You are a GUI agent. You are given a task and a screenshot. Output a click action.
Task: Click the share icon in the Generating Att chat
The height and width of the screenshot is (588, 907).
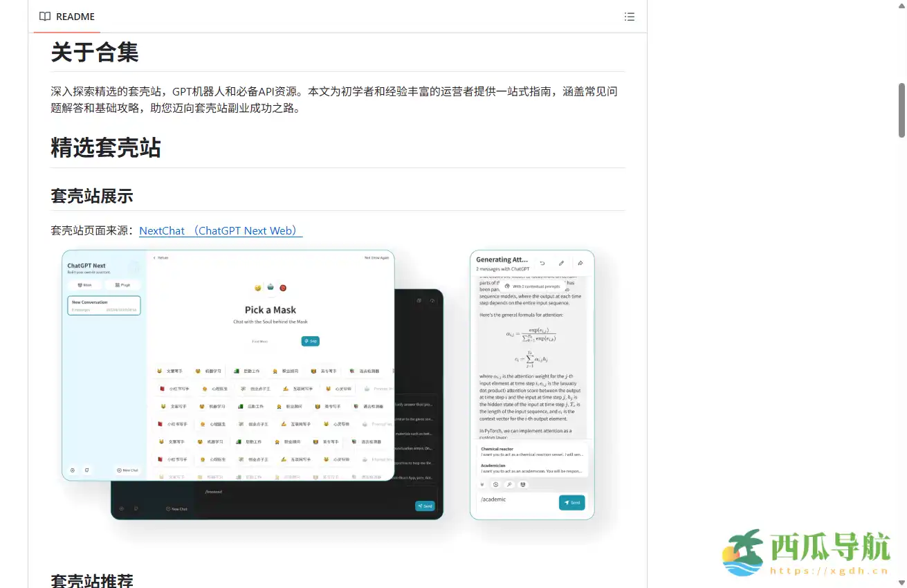coord(581,263)
